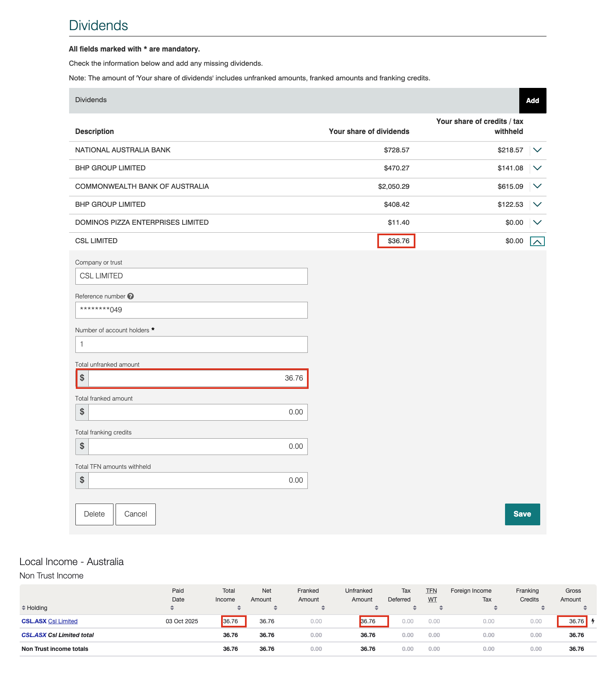Sort by the Gross Amount column
The height and width of the screenshot is (676, 616).
point(585,608)
